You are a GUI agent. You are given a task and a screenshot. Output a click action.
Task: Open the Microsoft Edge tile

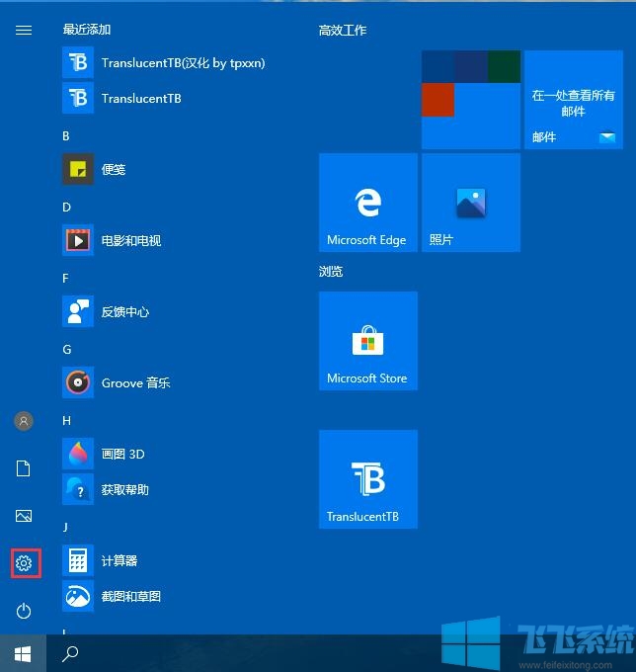367,203
